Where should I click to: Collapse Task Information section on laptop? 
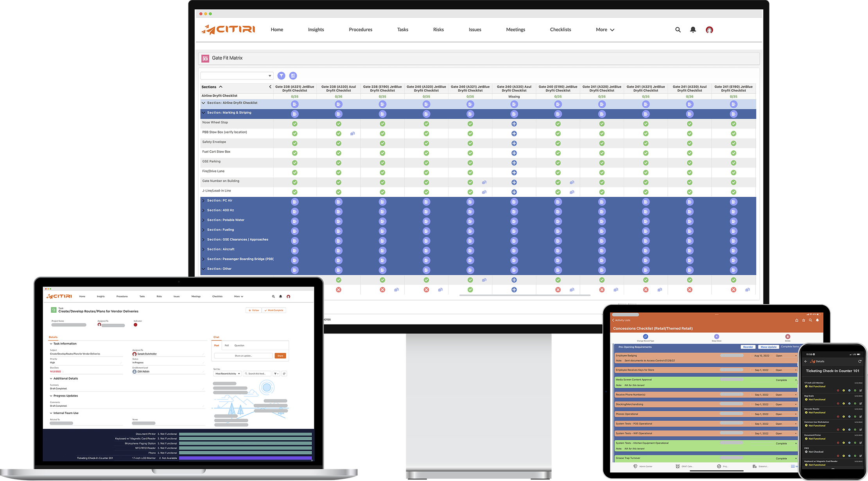[x=51, y=344]
